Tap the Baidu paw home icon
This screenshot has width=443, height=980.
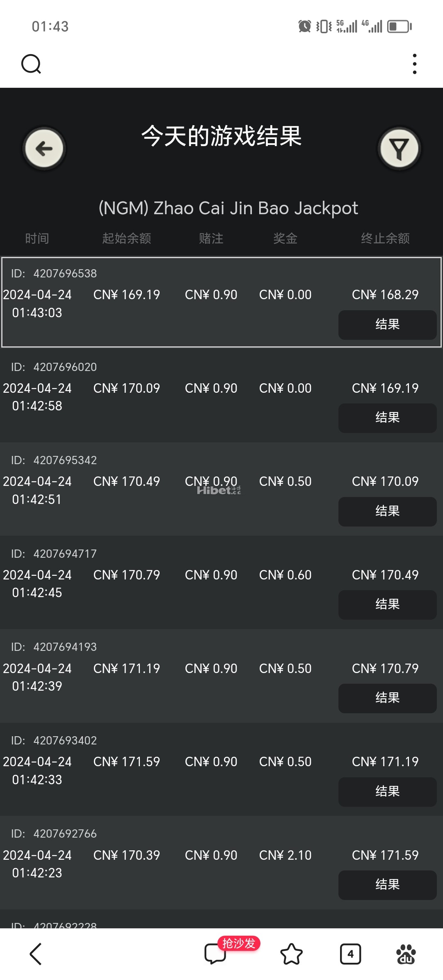406,954
